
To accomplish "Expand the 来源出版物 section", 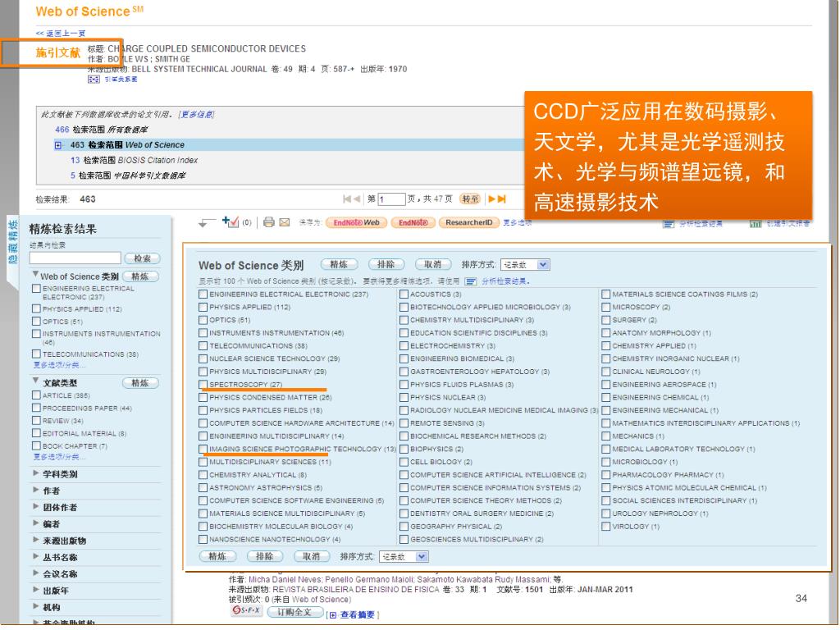I will click(36, 540).
